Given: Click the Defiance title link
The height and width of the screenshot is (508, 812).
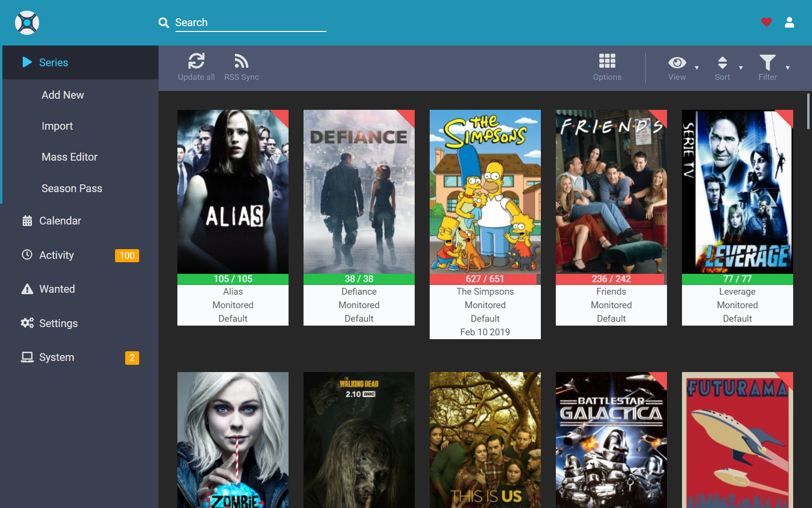Looking at the screenshot, I should coord(359,292).
